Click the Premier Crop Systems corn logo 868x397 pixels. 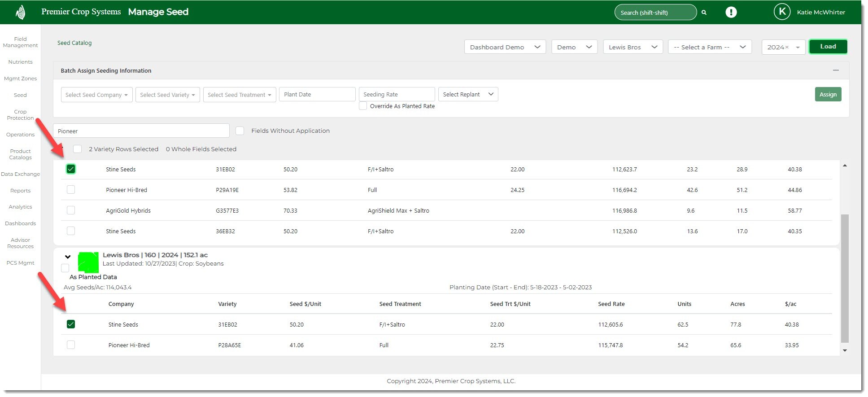[20, 12]
